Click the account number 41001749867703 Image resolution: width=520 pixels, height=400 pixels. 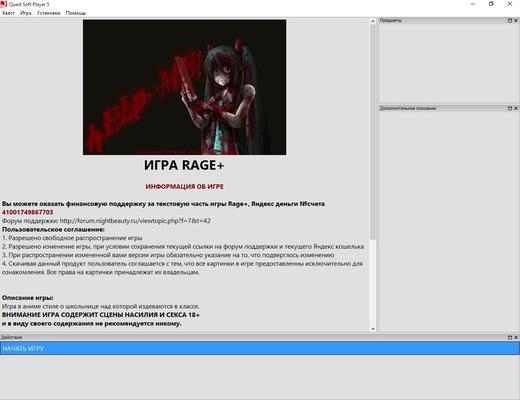[27, 212]
